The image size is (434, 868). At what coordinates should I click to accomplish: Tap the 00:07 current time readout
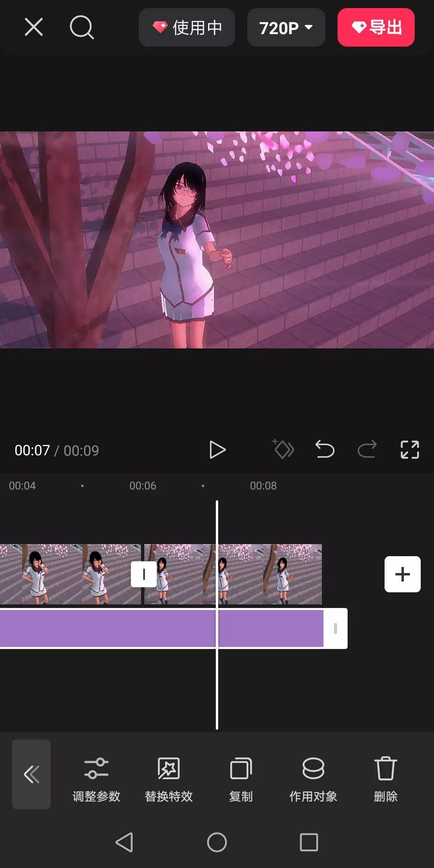[x=33, y=450]
